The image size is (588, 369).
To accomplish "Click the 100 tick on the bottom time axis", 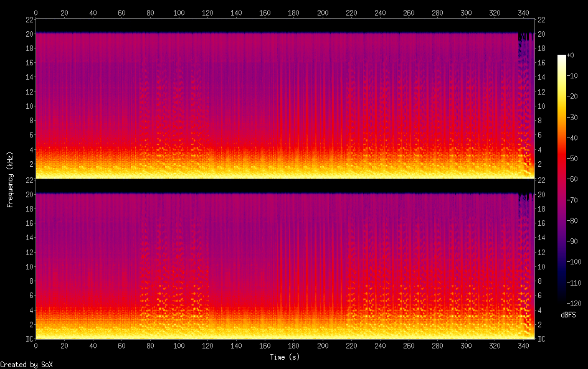I will (179, 345).
